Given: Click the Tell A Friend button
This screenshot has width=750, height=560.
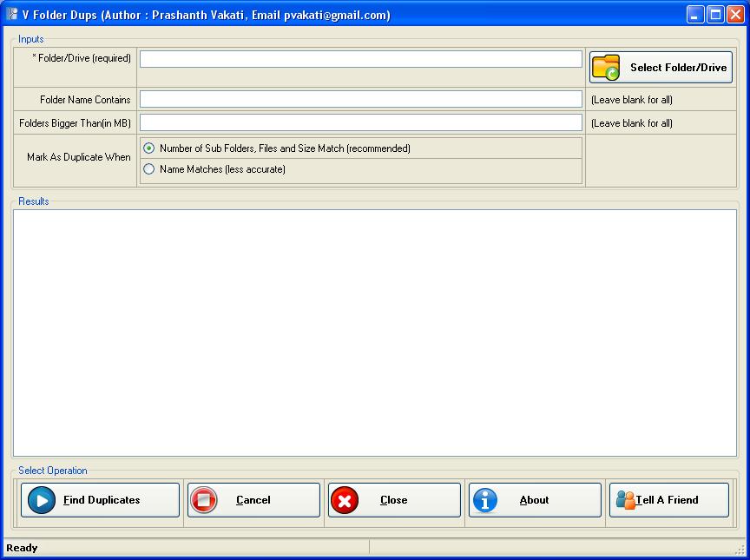Looking at the screenshot, I should tap(669, 500).
